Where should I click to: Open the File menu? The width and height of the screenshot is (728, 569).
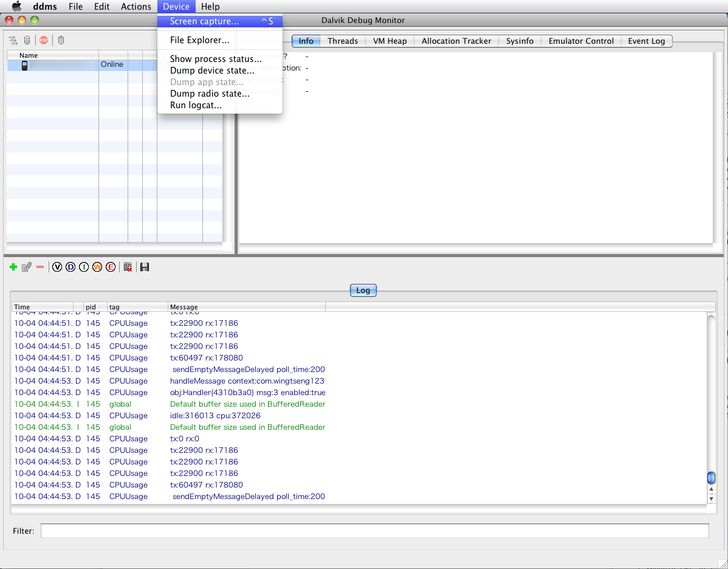click(75, 7)
